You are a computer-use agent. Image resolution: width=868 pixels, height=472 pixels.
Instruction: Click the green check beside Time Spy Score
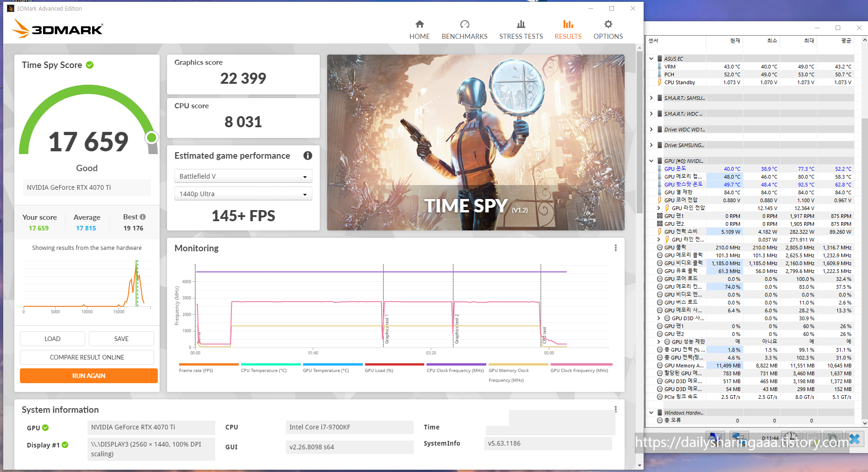(90, 65)
